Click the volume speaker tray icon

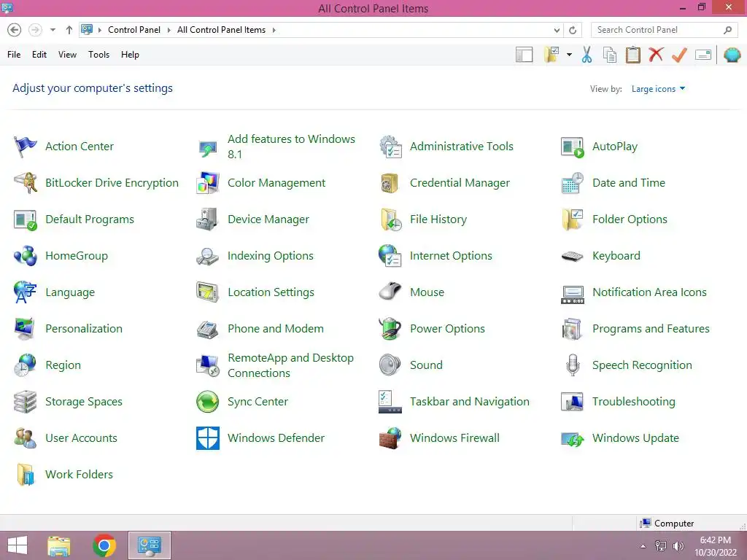tap(678, 546)
